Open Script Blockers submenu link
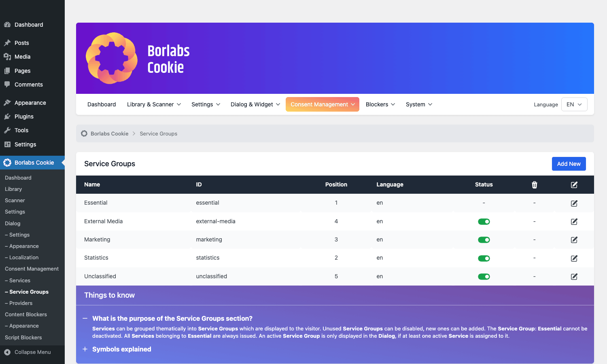This screenshot has height=364, width=607. (x=23, y=337)
